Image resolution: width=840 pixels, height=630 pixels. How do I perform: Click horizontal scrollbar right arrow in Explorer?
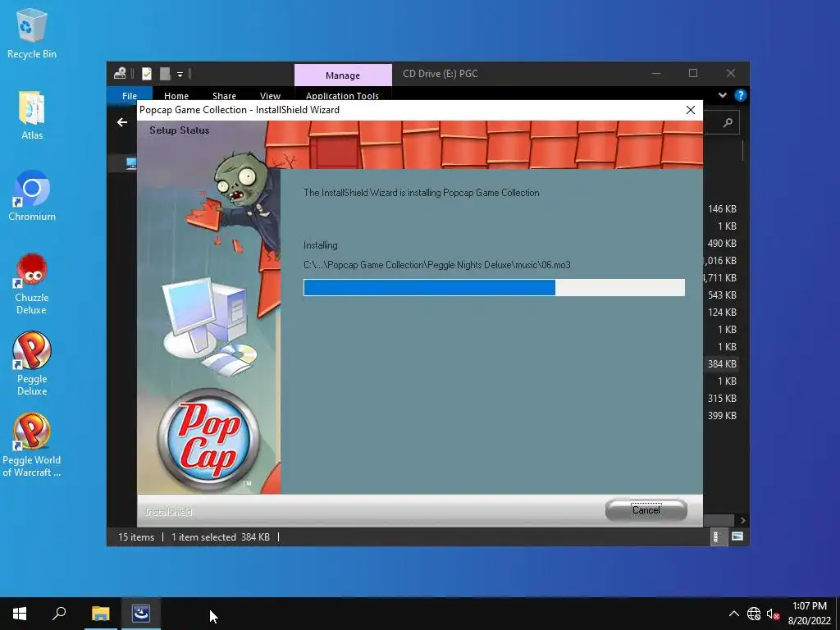tap(742, 520)
